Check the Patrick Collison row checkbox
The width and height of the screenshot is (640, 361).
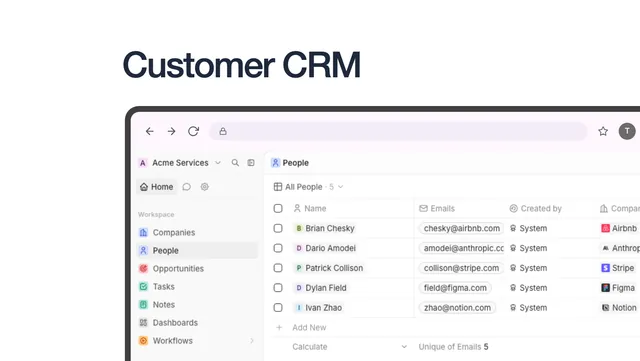click(x=278, y=268)
